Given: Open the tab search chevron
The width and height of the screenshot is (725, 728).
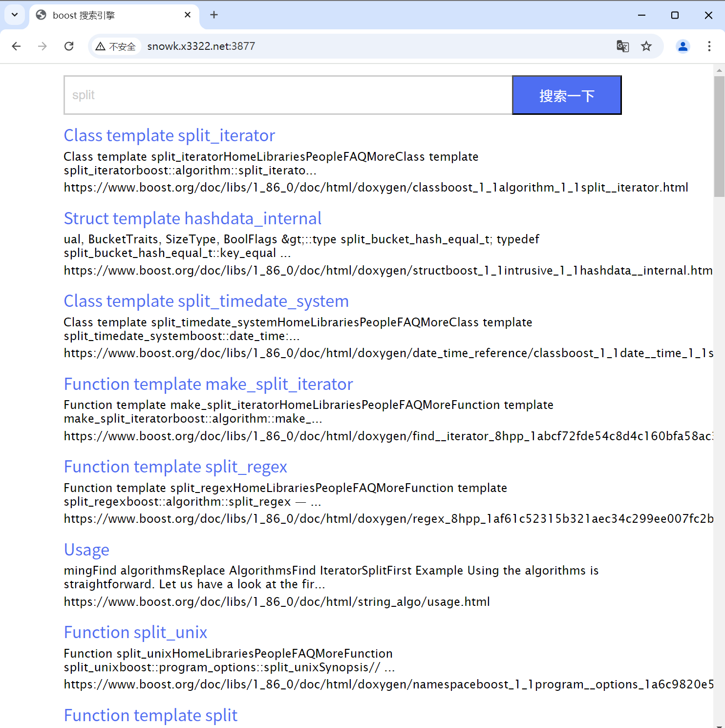Looking at the screenshot, I should 15,15.
